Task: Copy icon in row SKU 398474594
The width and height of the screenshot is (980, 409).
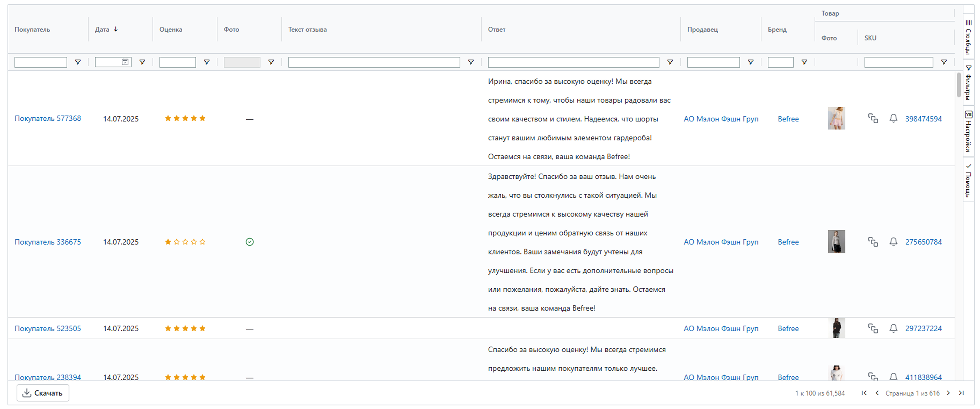Action: tap(873, 119)
